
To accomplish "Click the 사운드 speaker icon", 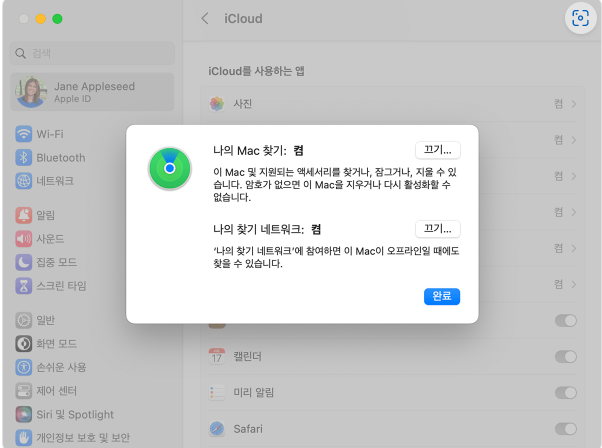I will (23, 239).
